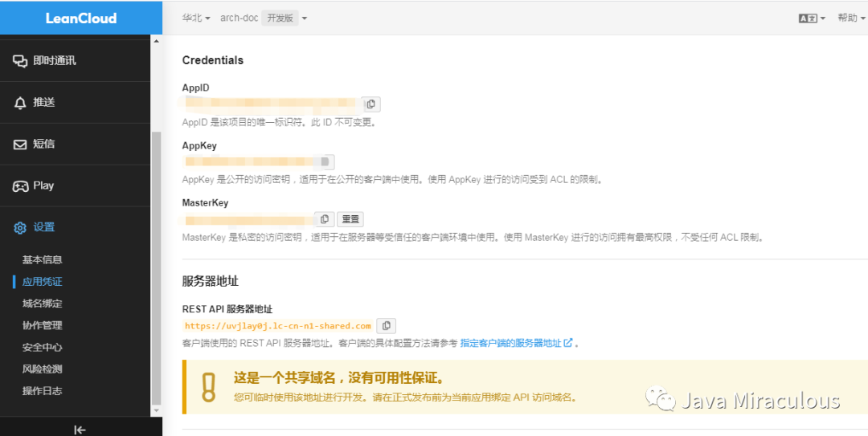Click the LeanCloud logo header
The image size is (868, 436).
click(81, 18)
